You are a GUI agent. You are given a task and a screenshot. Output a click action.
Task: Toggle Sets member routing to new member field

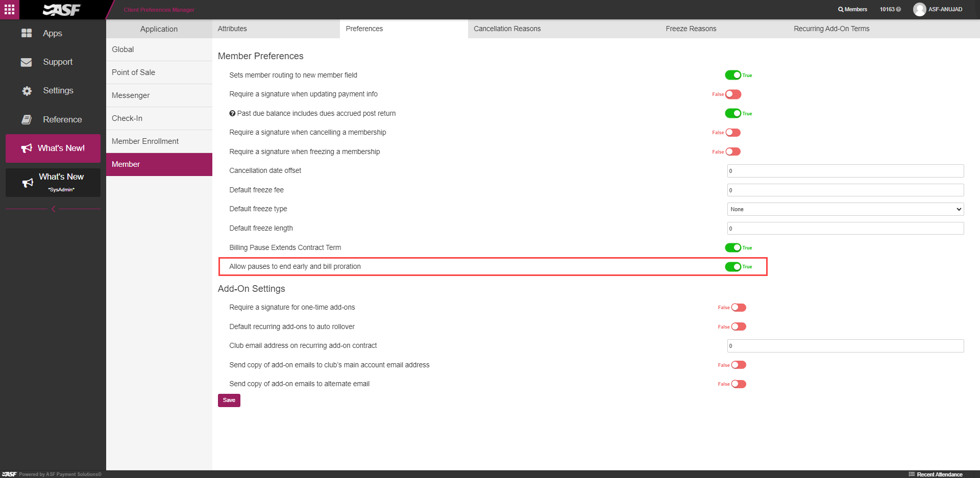733,75
